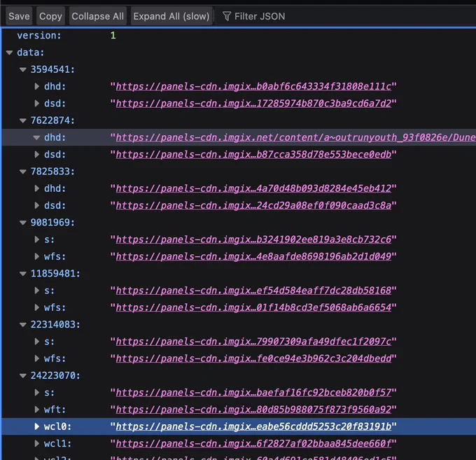The width and height of the screenshot is (476, 460).
Task: Open link ending 79907309afa49dfec1f2097c
Action: pos(253,342)
